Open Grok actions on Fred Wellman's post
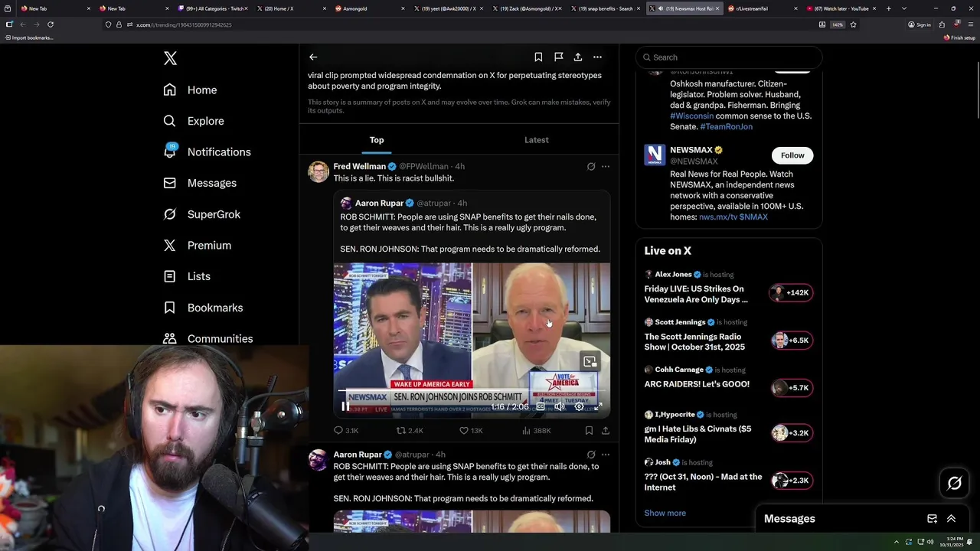This screenshot has width=980, height=551. pos(591,166)
